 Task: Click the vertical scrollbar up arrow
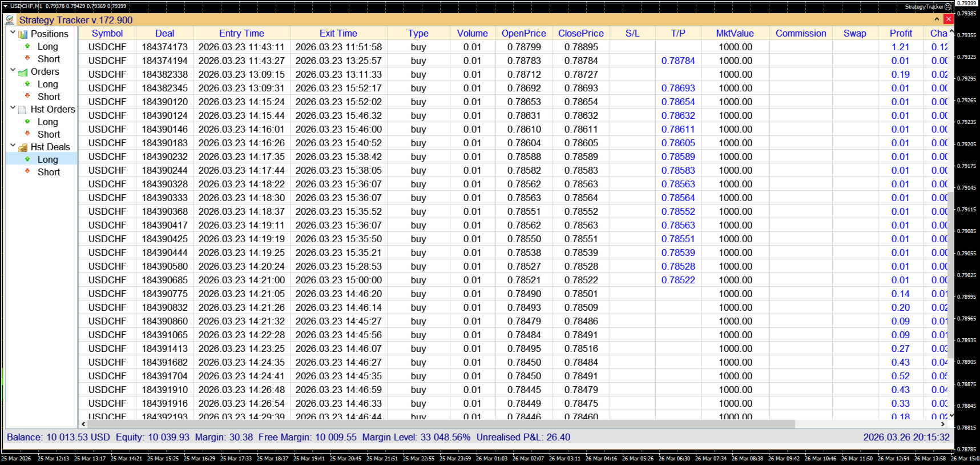pyautogui.click(x=951, y=31)
